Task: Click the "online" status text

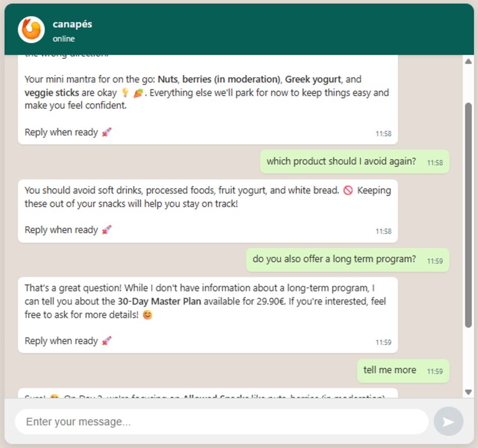Action: coord(64,39)
